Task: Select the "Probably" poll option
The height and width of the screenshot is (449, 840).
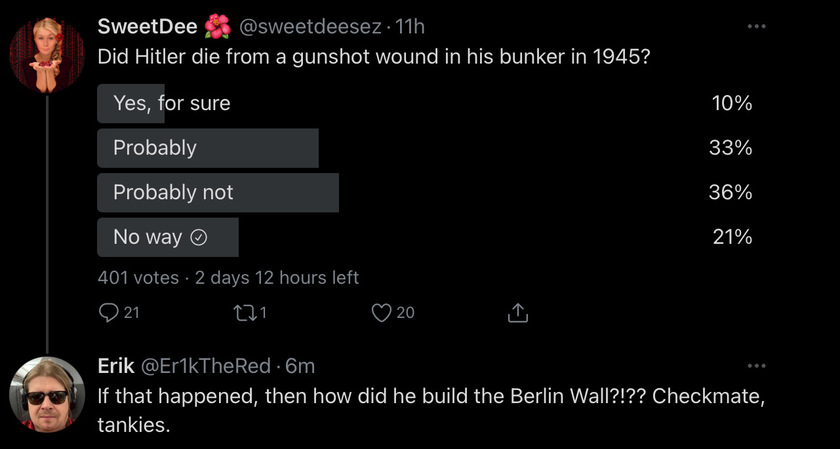Action: tap(425, 148)
